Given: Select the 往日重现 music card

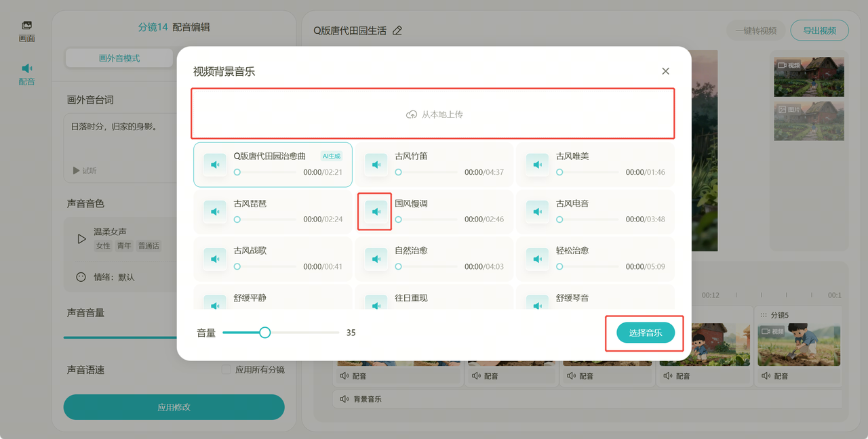Looking at the screenshot, I should click(434, 297).
